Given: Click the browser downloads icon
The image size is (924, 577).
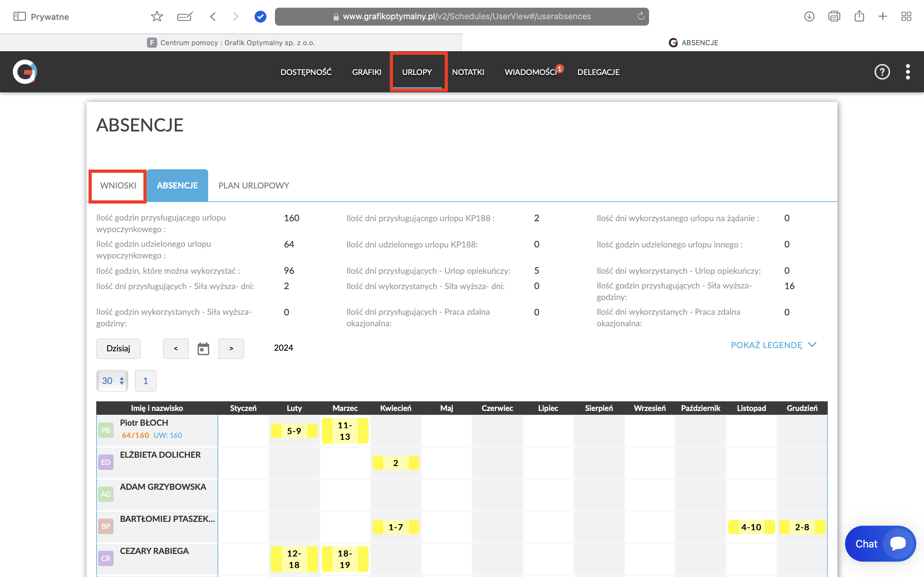Looking at the screenshot, I should [809, 16].
